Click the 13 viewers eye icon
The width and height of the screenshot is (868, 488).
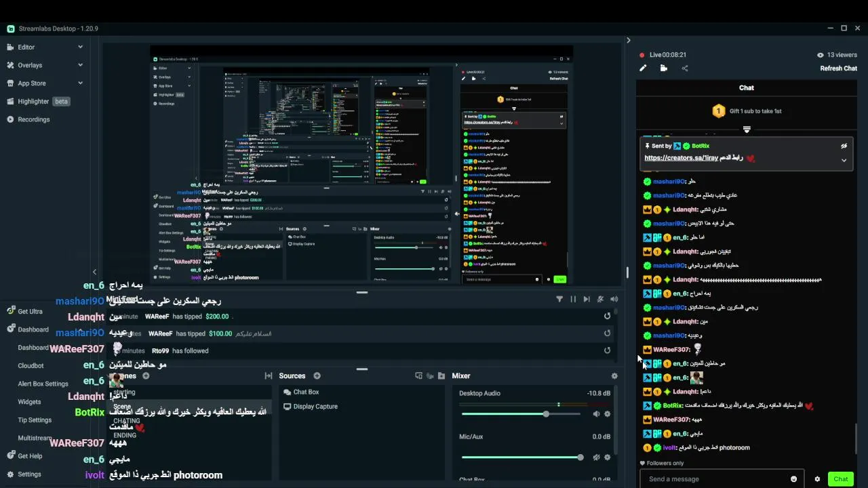821,55
